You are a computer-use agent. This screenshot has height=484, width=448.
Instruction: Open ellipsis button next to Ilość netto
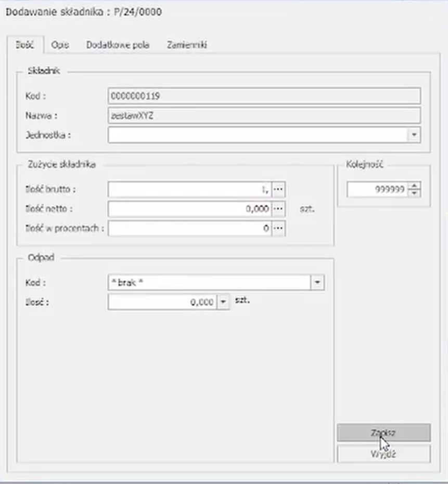click(x=278, y=209)
